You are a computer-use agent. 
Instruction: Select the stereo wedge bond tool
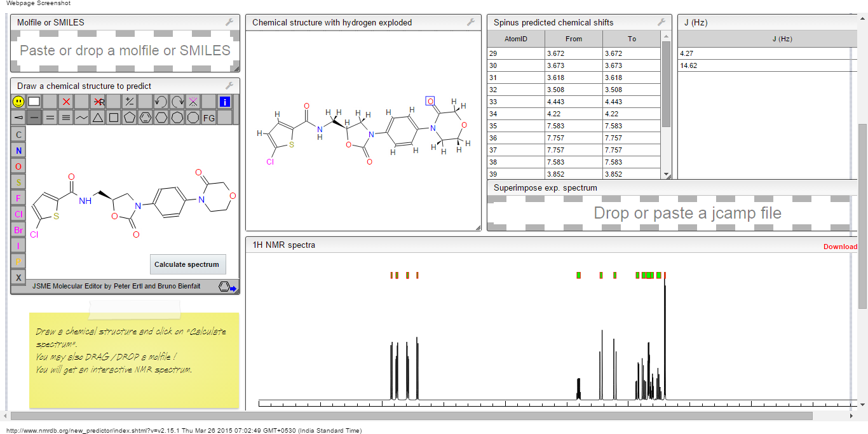[18, 118]
